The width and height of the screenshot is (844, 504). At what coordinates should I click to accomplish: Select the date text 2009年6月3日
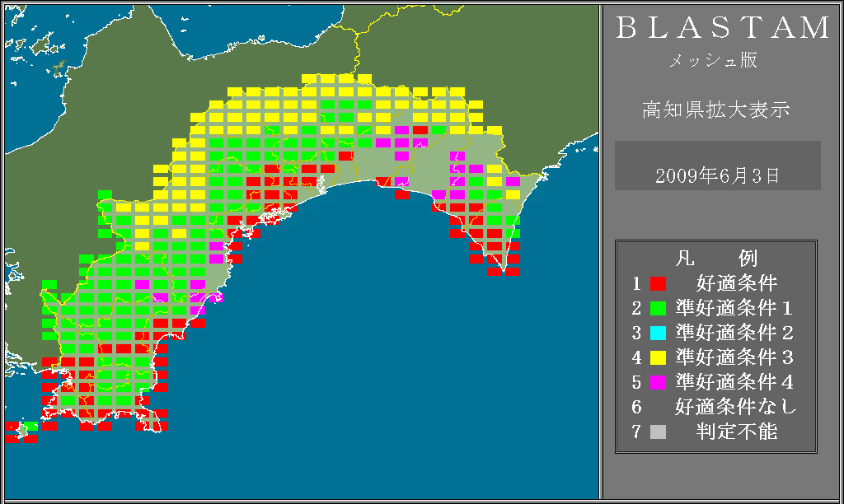[717, 176]
